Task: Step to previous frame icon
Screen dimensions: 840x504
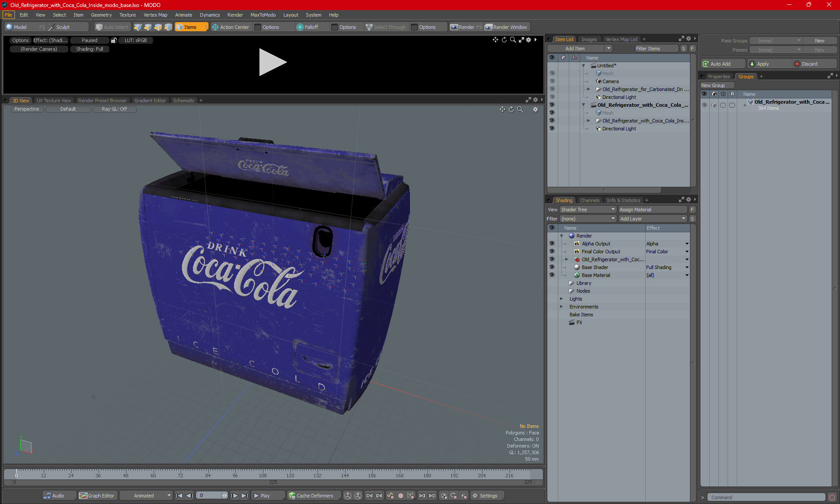Action: tap(189, 496)
